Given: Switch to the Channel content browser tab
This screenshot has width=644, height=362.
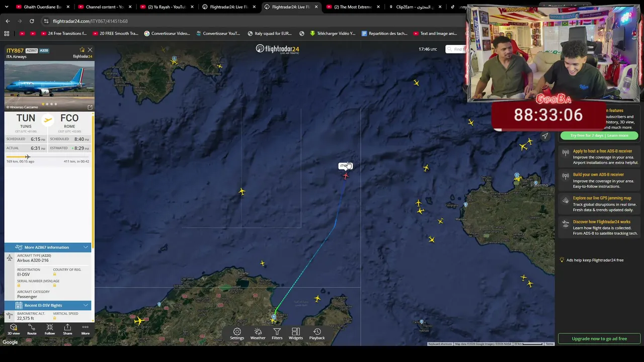Looking at the screenshot, I should 104,7.
